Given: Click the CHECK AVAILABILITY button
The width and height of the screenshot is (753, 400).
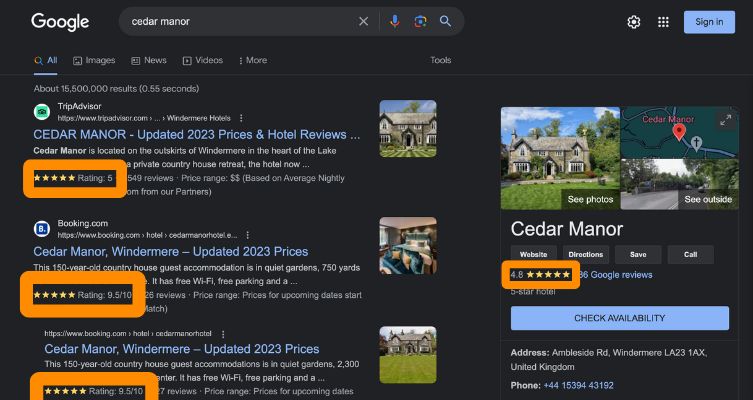Looking at the screenshot, I should pos(619,318).
